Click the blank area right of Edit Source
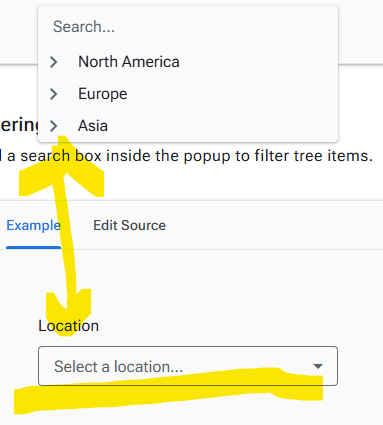Screen dimensions: 383x425 tap(273, 225)
